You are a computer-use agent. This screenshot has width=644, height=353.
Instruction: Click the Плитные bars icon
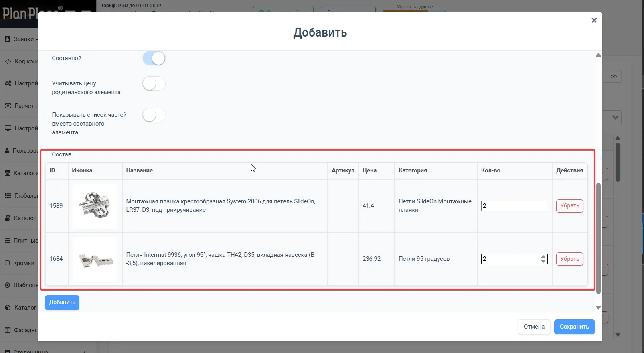8,241
